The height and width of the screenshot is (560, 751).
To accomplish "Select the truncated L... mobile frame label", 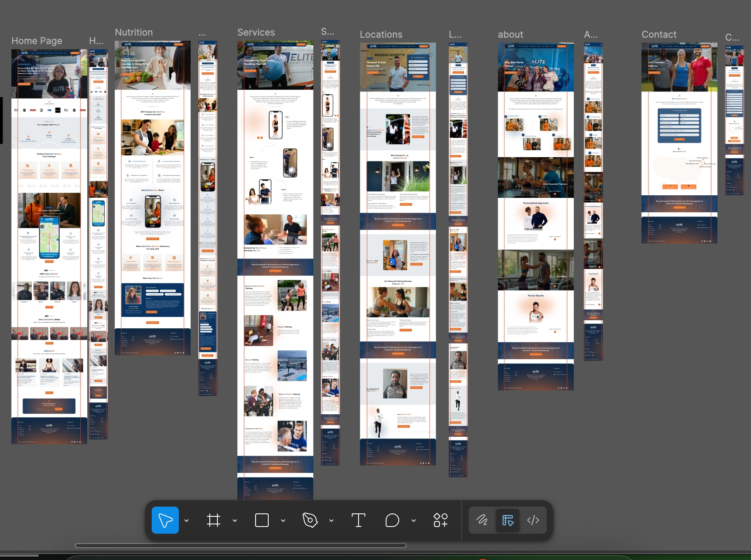I will tap(455, 34).
